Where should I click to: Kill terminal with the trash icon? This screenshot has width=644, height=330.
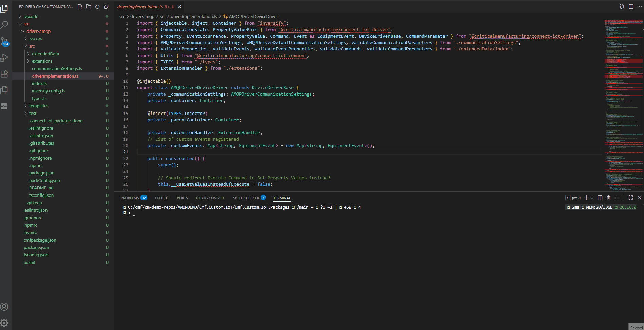608,198
